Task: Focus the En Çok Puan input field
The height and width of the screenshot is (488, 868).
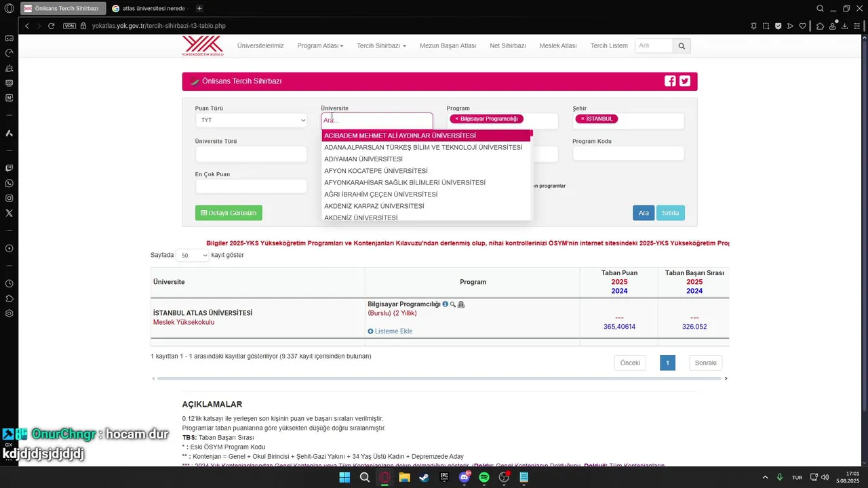Action: tap(251, 186)
